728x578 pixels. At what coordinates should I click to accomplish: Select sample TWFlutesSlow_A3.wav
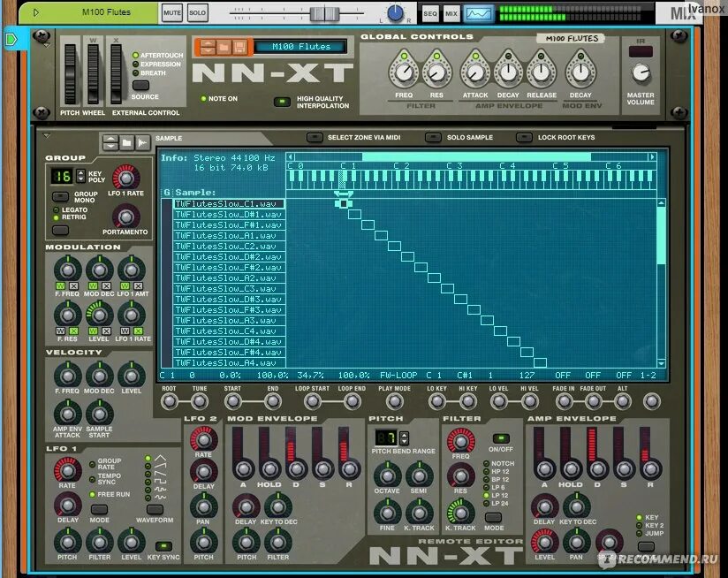click(229, 320)
